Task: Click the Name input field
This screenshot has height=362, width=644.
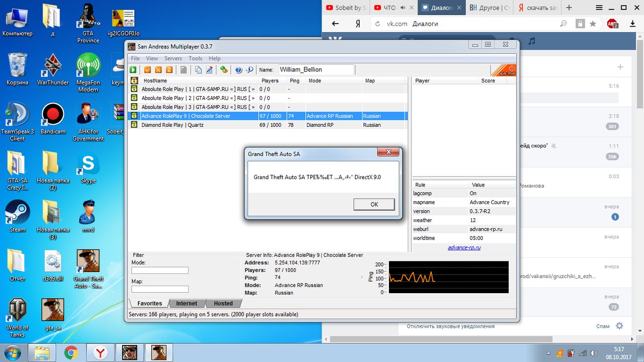Action: 316,70
